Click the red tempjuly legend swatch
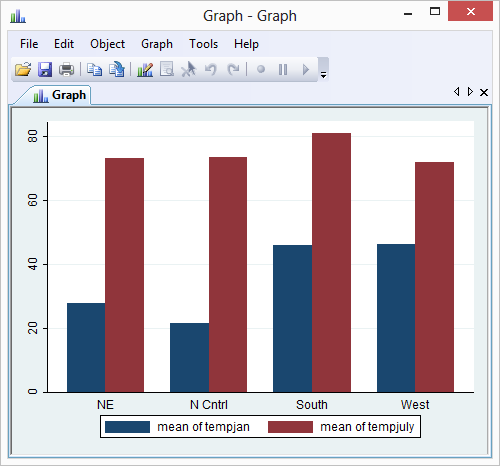Image resolution: width=500 pixels, height=466 pixels. coord(290,427)
